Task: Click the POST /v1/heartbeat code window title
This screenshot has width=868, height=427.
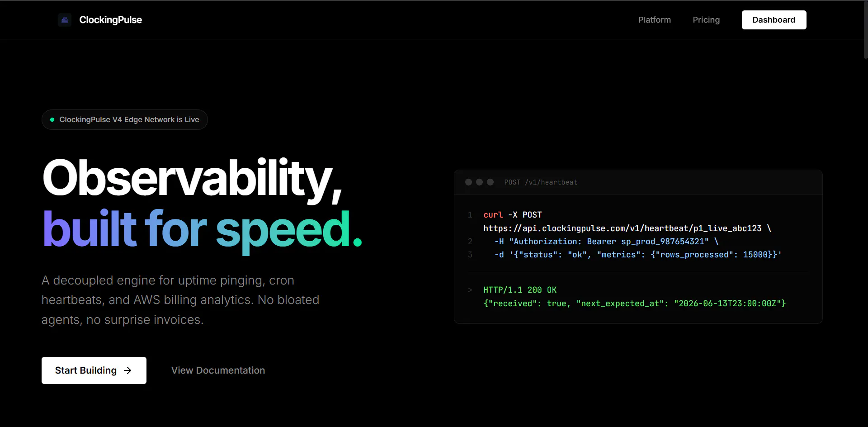Action: [541, 182]
